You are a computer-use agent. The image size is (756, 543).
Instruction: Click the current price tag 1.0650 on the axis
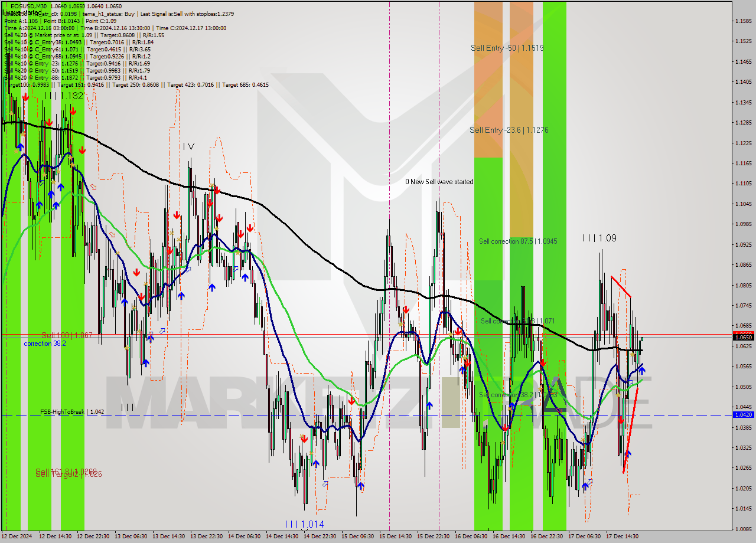[743, 336]
